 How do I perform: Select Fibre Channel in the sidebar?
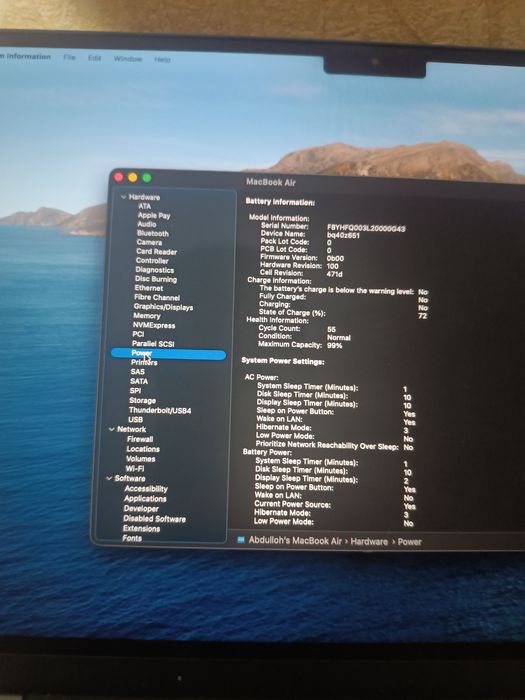click(157, 297)
